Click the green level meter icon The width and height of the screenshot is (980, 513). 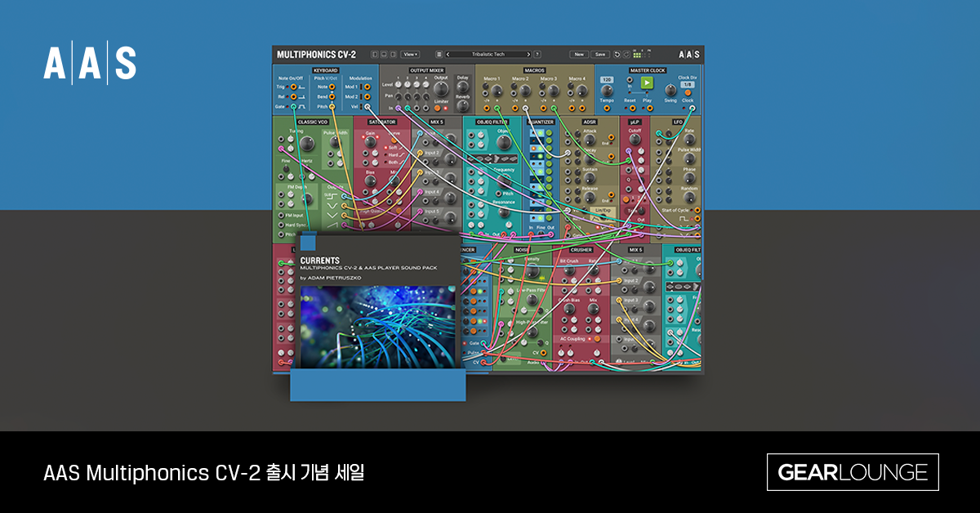(x=637, y=55)
